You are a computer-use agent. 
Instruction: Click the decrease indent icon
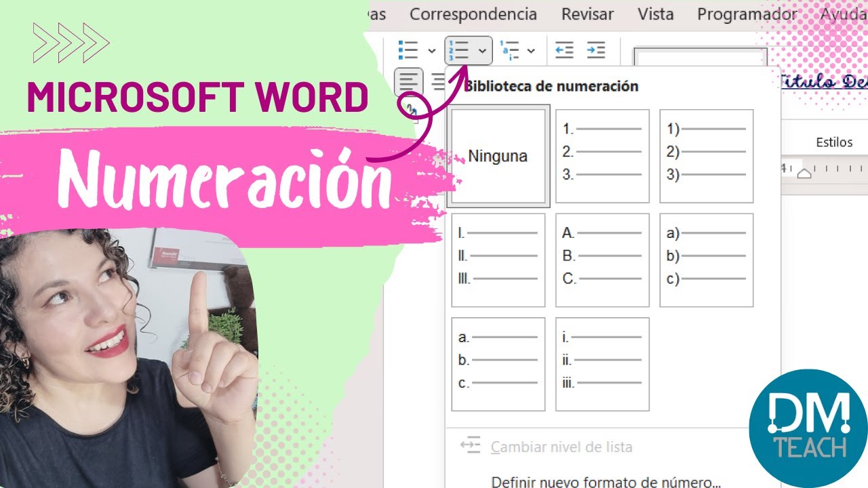tap(564, 50)
